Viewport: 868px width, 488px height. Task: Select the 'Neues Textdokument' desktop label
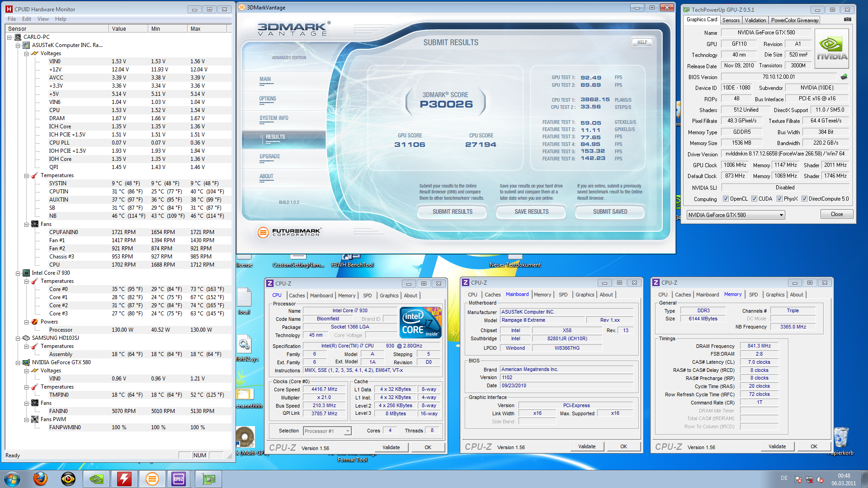pos(515,265)
